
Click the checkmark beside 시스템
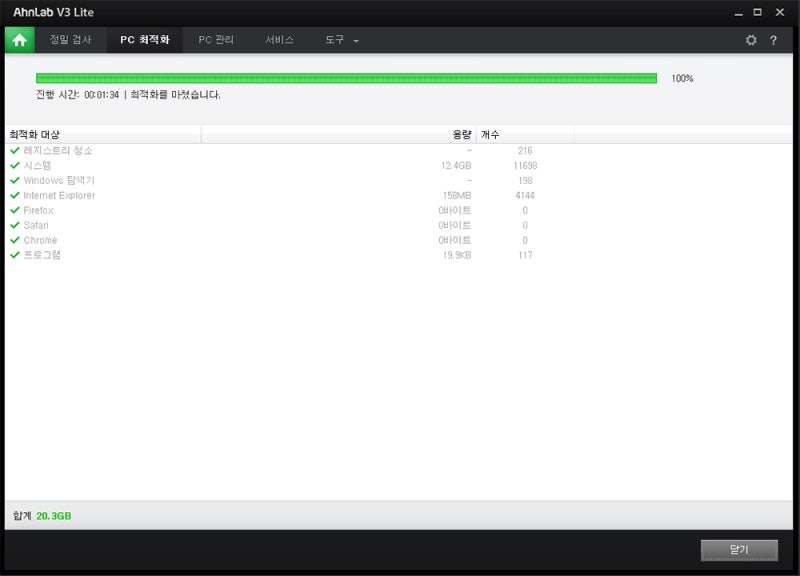15,165
